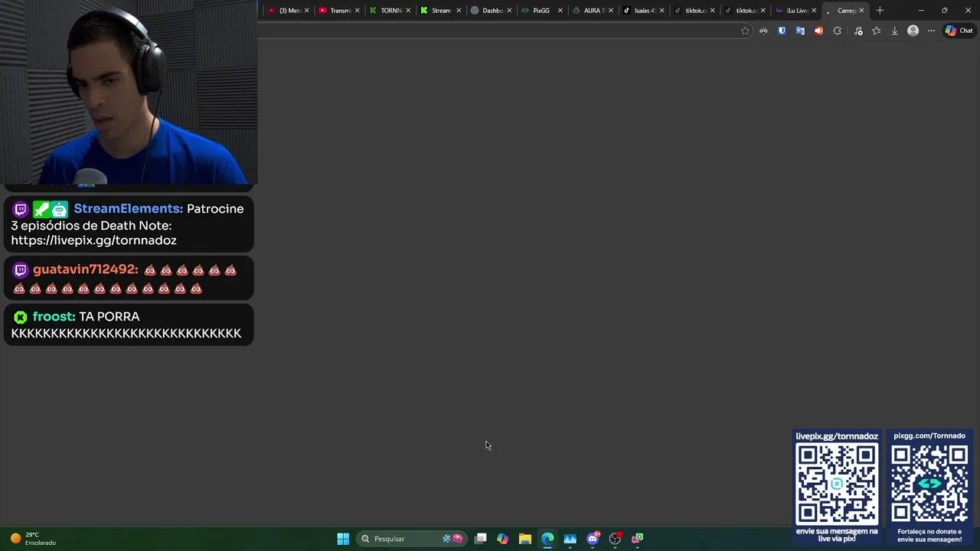Image resolution: width=980 pixels, height=551 pixels.
Task: Open Discord from the taskbar
Action: tap(593, 539)
